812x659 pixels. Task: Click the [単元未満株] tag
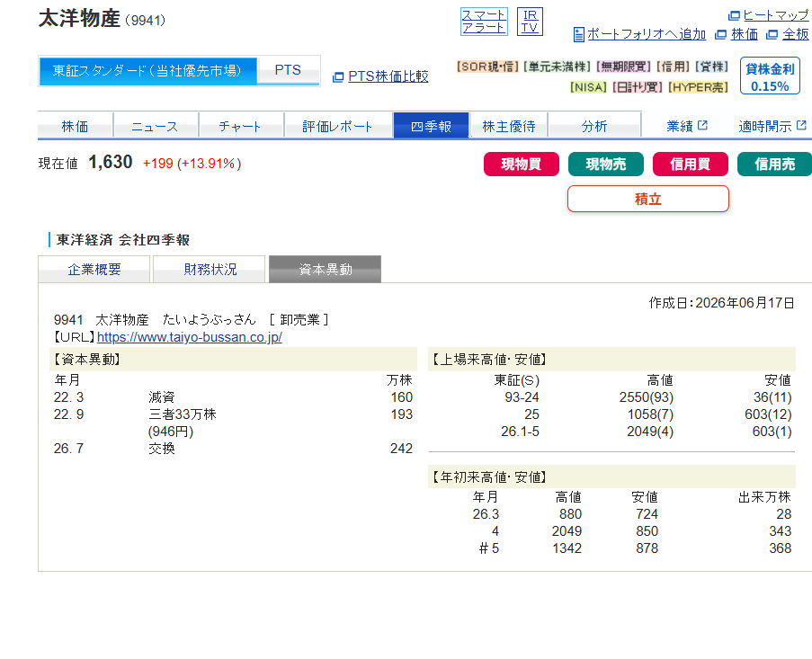click(x=558, y=67)
